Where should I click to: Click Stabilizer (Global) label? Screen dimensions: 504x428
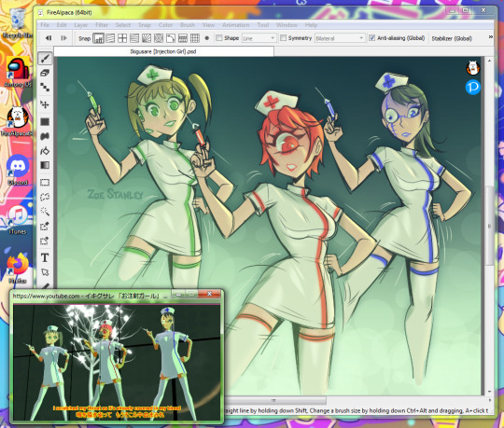click(452, 38)
